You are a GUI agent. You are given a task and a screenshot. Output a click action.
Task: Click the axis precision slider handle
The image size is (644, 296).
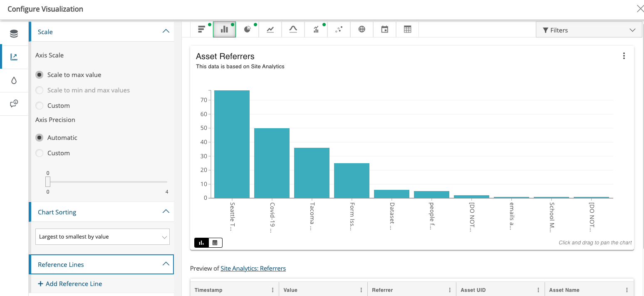click(48, 182)
